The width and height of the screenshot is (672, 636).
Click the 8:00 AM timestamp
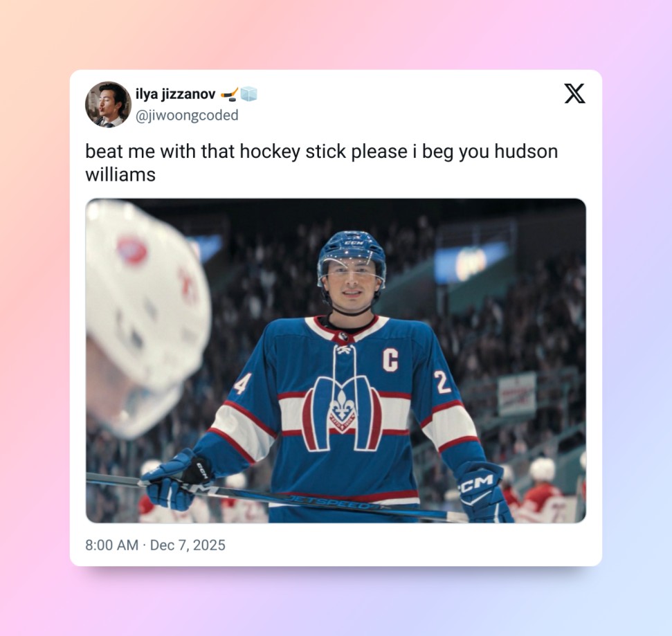[111, 545]
